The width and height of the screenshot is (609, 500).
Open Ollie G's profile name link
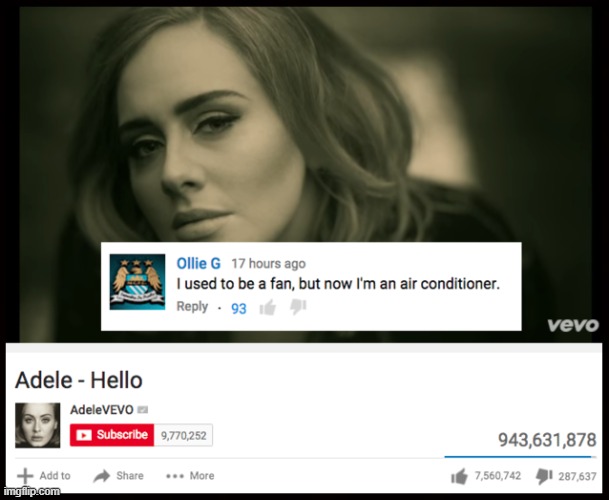[198, 263]
